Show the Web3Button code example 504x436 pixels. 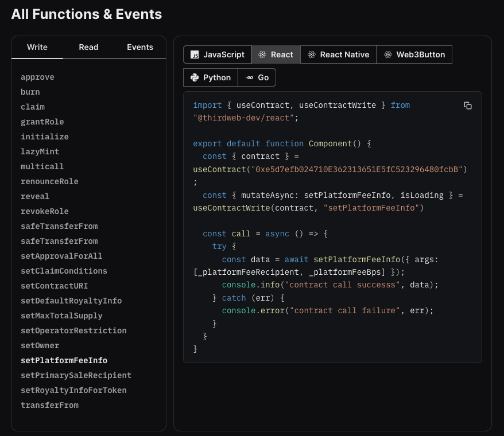coord(414,54)
